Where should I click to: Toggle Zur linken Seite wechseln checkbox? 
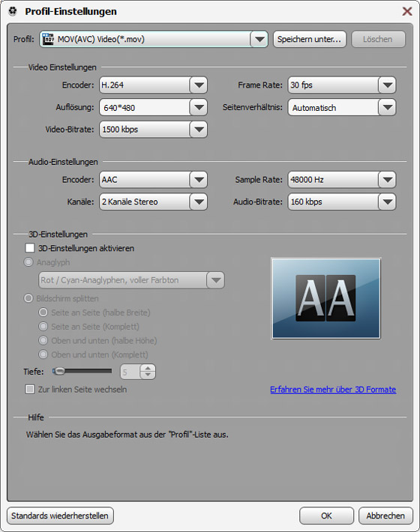click(30, 389)
